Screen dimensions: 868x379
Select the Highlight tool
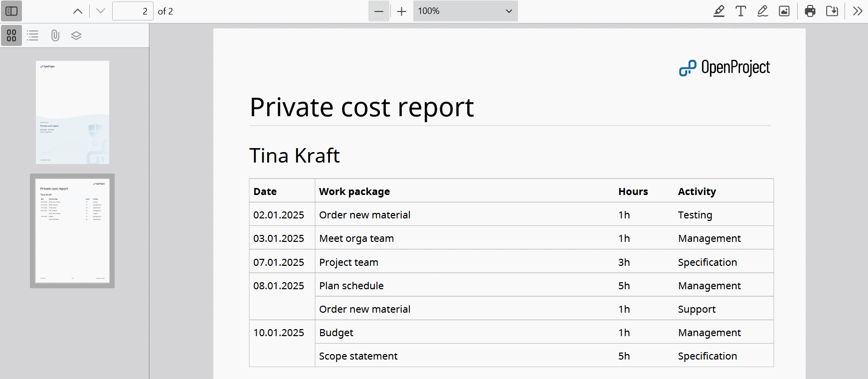pos(718,11)
